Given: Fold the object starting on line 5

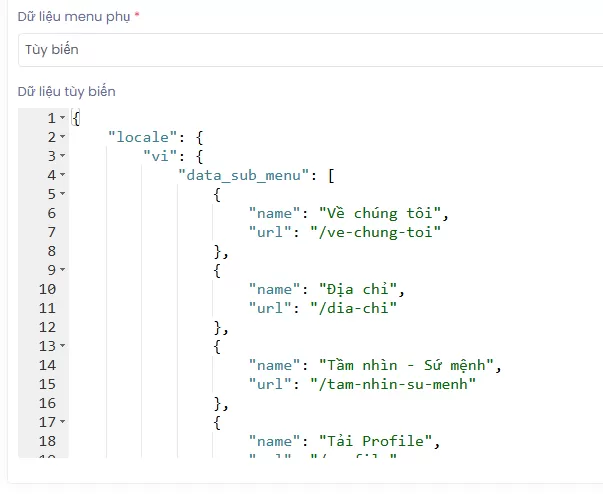Looking at the screenshot, I should pos(62,194).
